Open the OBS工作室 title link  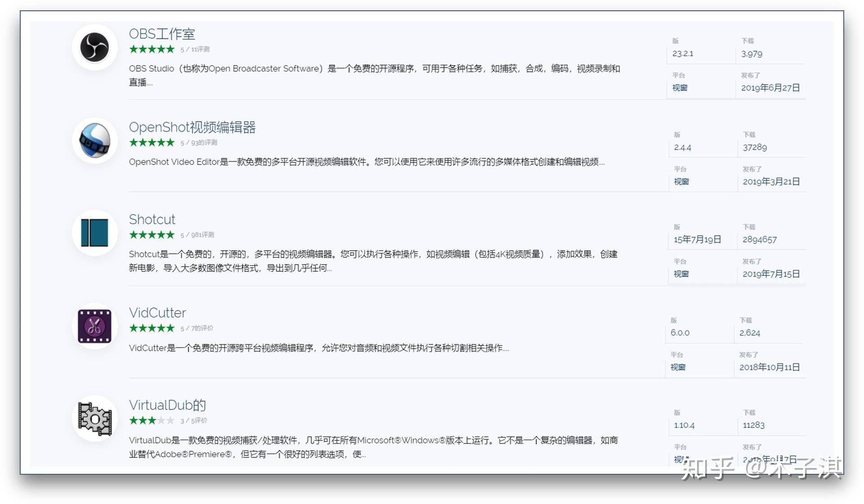[162, 34]
